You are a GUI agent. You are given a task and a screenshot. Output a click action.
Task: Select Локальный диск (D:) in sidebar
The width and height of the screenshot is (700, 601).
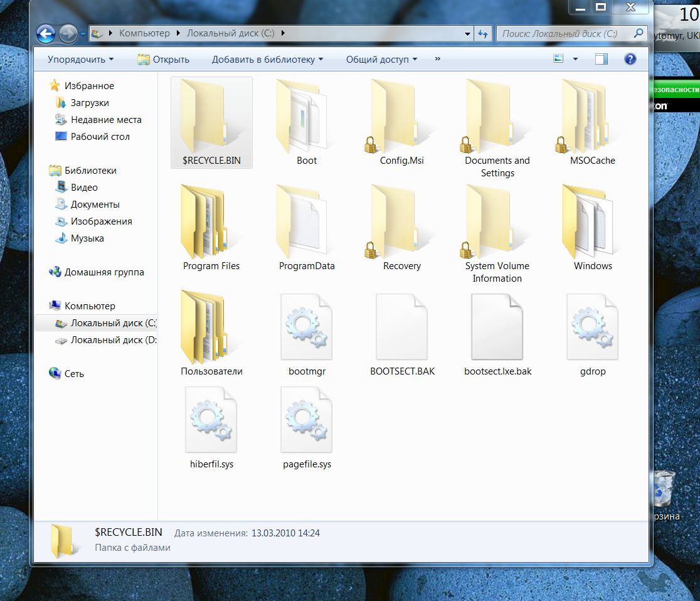(113, 340)
